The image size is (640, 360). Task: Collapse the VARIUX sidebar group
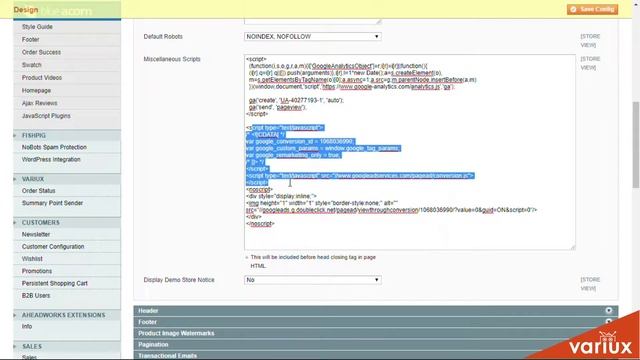[x=33, y=179]
